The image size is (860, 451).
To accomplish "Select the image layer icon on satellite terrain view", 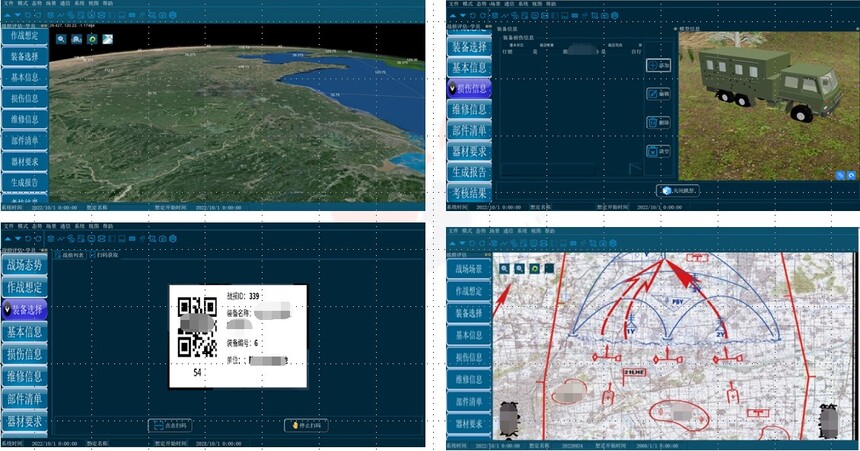I will point(107,39).
